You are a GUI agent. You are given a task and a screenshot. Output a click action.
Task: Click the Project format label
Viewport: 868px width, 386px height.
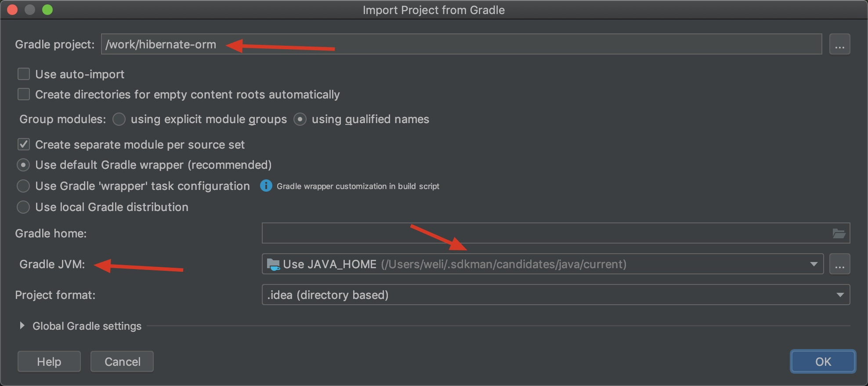[x=55, y=295]
